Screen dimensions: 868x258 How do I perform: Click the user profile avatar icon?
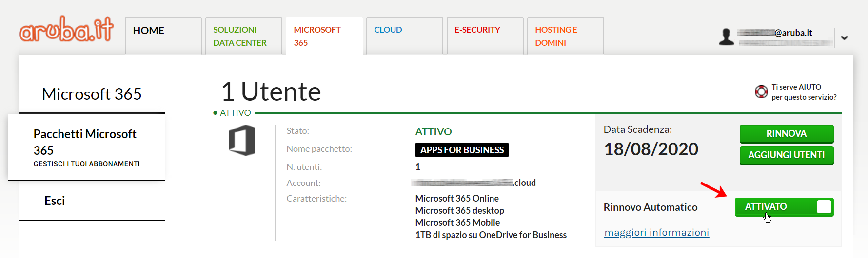[726, 37]
